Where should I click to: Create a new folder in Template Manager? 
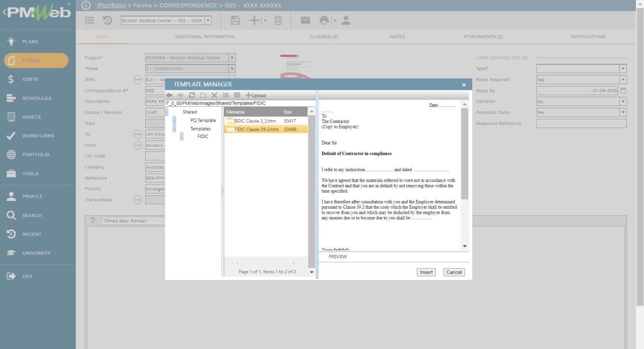(x=203, y=95)
